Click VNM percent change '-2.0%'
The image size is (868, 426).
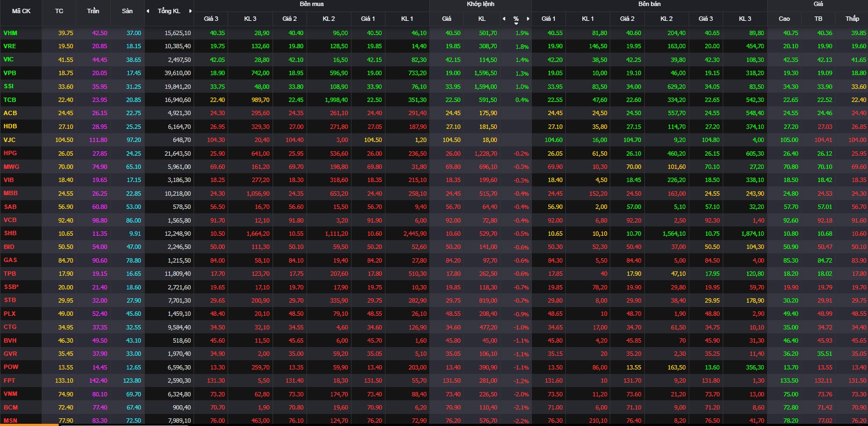(521, 394)
